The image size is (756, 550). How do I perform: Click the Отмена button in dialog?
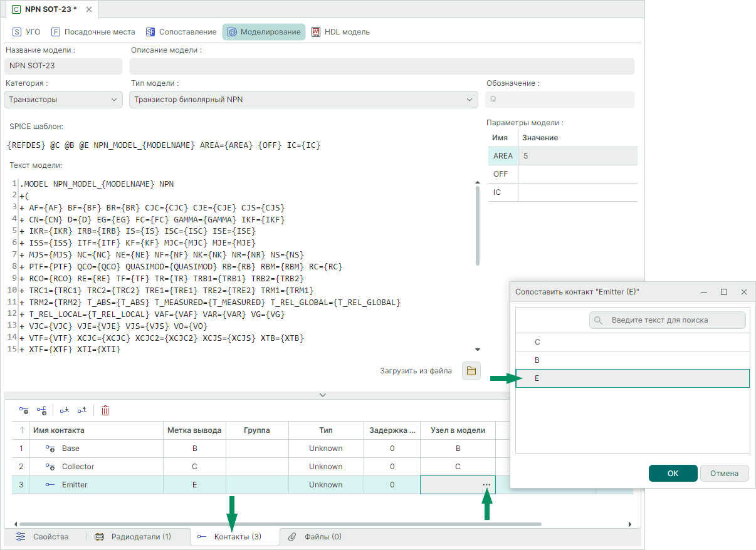tap(724, 474)
